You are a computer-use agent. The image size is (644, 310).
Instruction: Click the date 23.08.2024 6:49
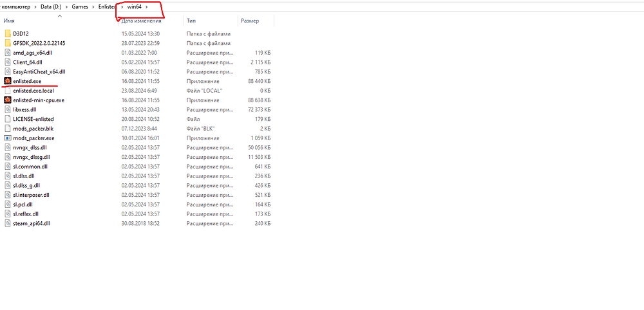(x=139, y=91)
